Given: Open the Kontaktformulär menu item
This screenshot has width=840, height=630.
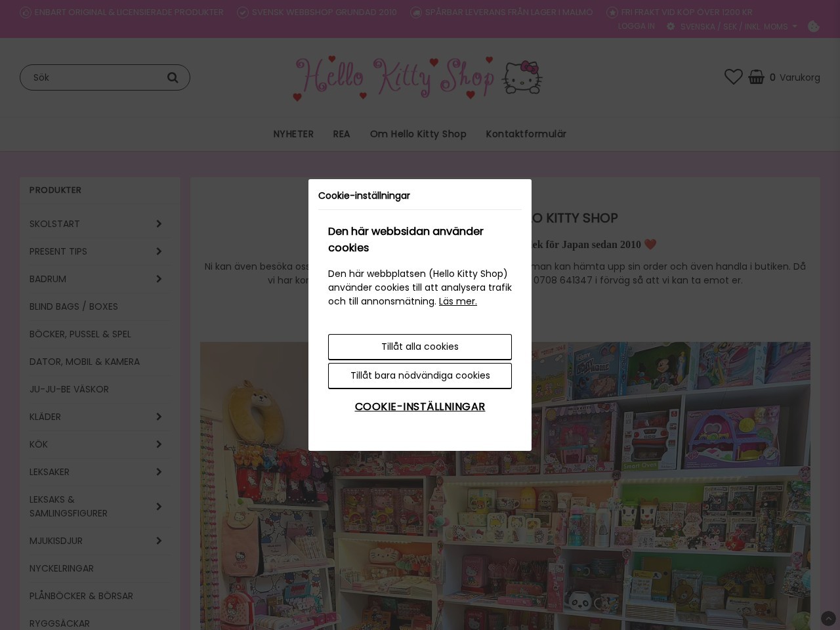Looking at the screenshot, I should (526, 134).
